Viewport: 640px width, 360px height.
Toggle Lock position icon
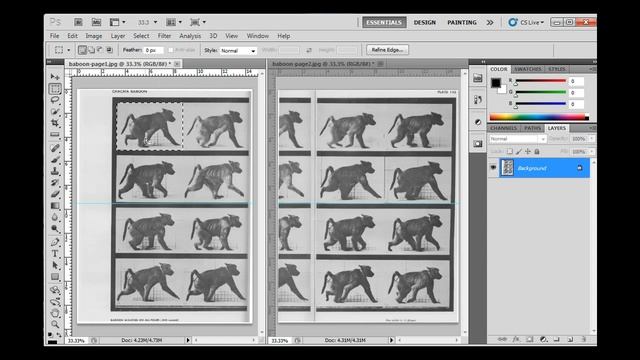[x=528, y=151]
